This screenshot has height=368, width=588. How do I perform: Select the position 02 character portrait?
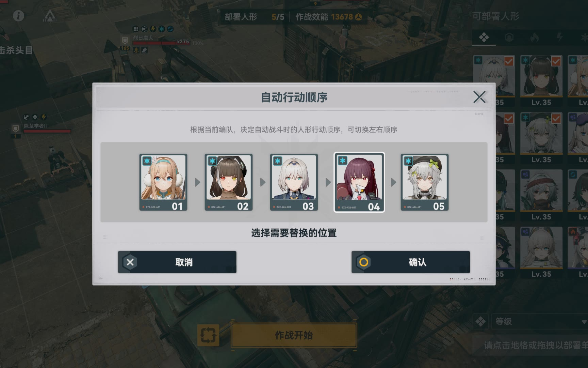point(229,182)
